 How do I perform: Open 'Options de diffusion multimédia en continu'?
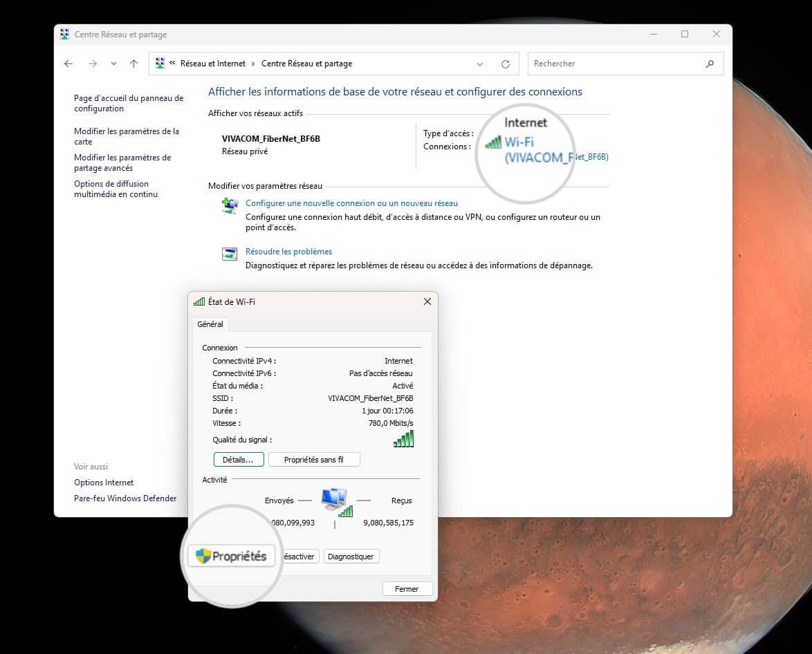coord(116,189)
